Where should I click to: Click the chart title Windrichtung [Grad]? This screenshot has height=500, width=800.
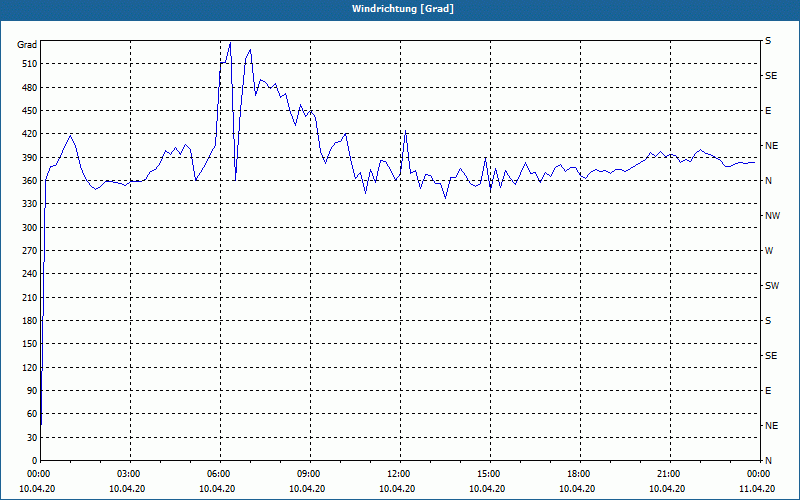tap(403, 9)
